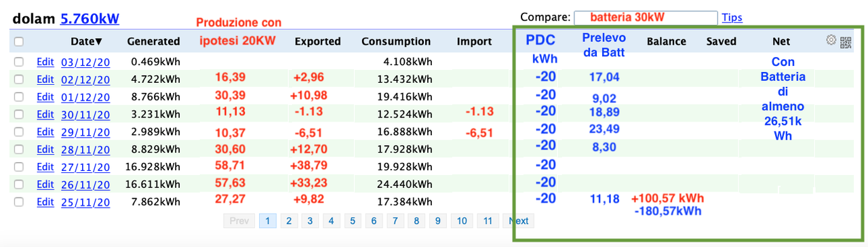
Task: Go to page 3 of results
Action: click(310, 221)
